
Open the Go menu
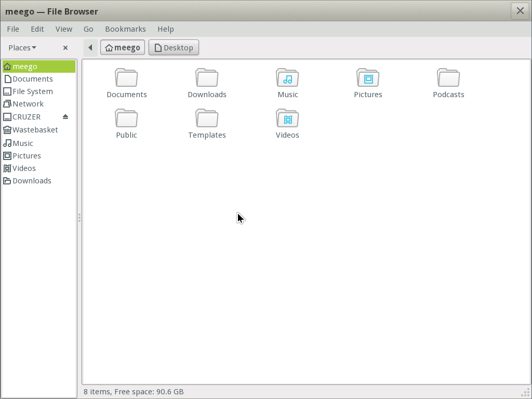(88, 29)
